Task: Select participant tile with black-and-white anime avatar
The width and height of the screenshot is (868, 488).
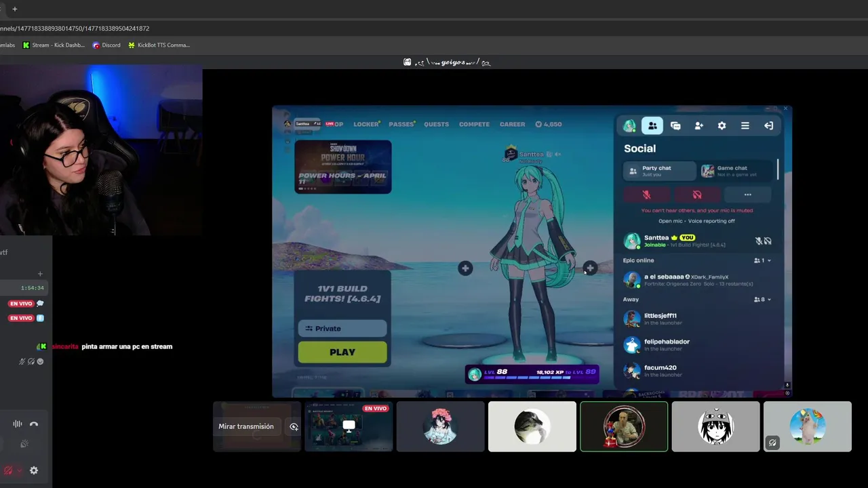Action: click(x=716, y=426)
